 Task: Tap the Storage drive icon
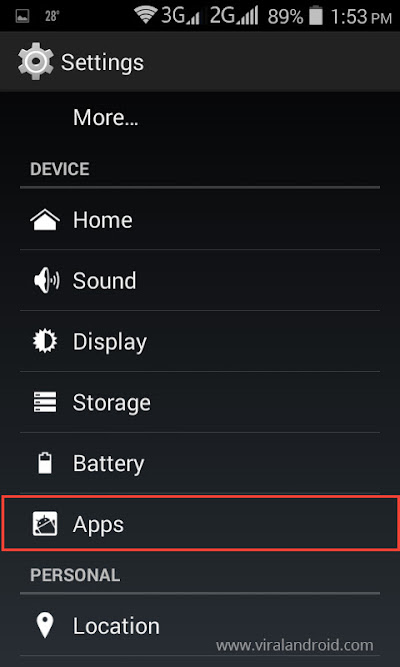click(45, 402)
